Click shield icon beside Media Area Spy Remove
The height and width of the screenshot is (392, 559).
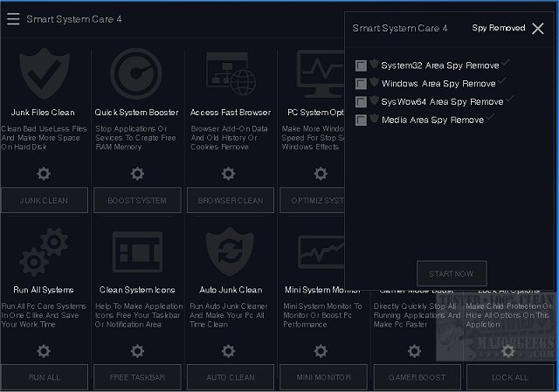pyautogui.click(x=374, y=119)
